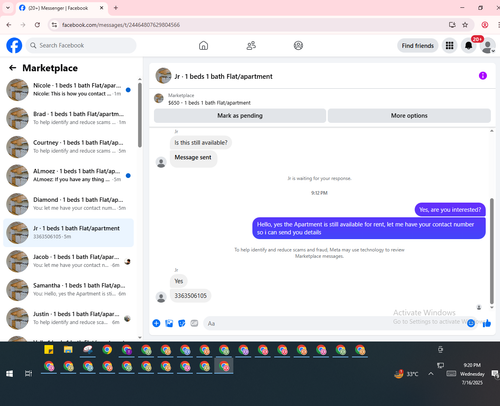The width and height of the screenshot is (500, 406).
Task: Open Samantha's apartment conversation
Action: click(68, 290)
